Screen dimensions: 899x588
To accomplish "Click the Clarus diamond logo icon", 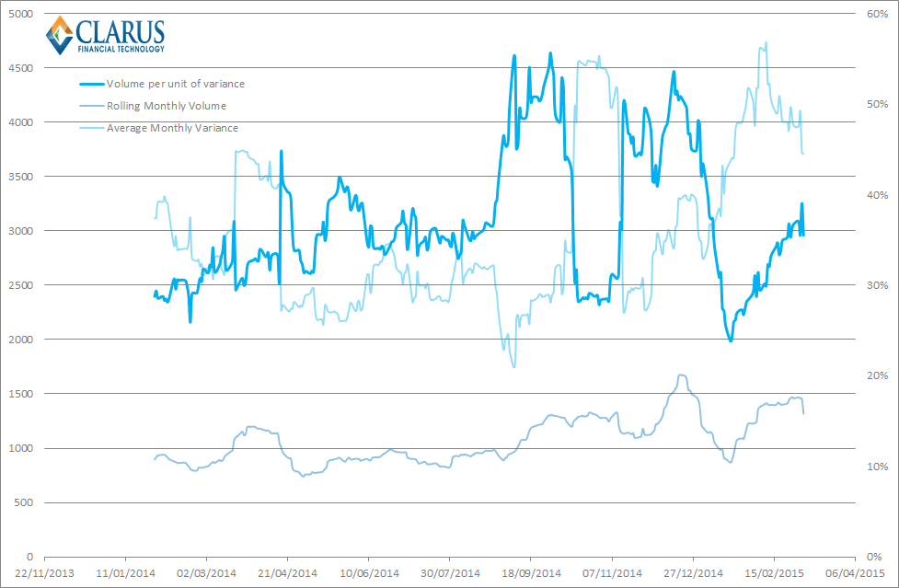I will pyautogui.click(x=60, y=36).
